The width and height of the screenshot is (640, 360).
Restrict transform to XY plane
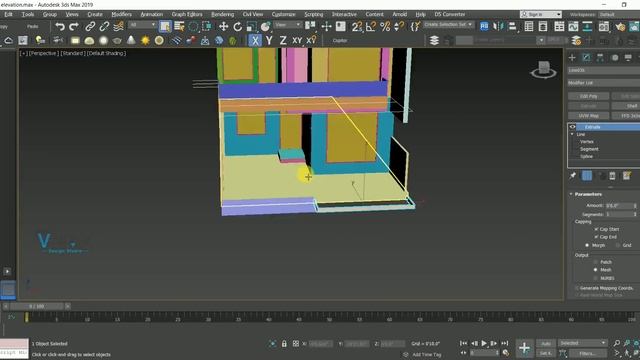[x=297, y=40]
